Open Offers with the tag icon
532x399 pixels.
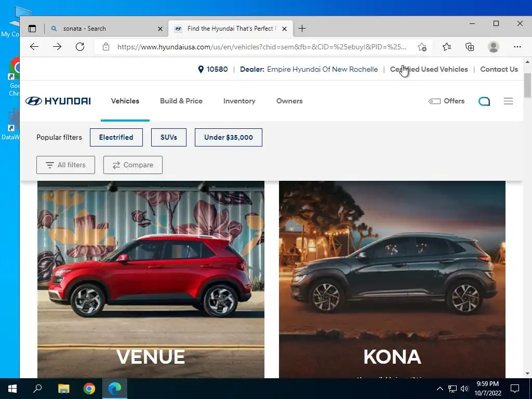pyautogui.click(x=446, y=101)
